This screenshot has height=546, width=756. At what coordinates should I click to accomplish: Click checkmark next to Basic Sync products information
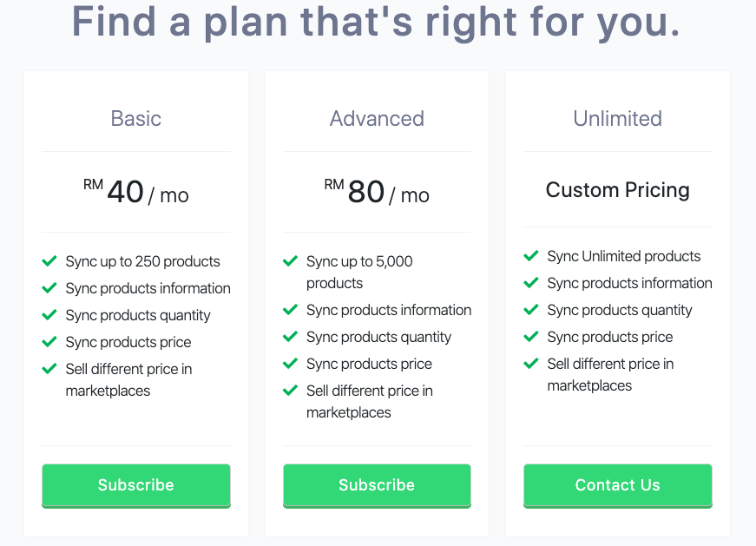[49, 288]
